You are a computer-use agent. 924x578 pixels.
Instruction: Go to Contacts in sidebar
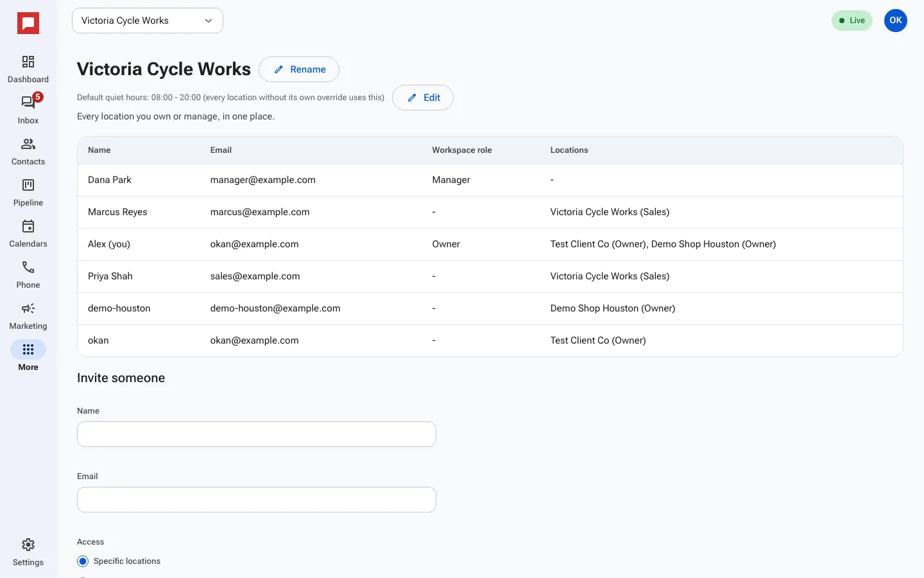(28, 150)
